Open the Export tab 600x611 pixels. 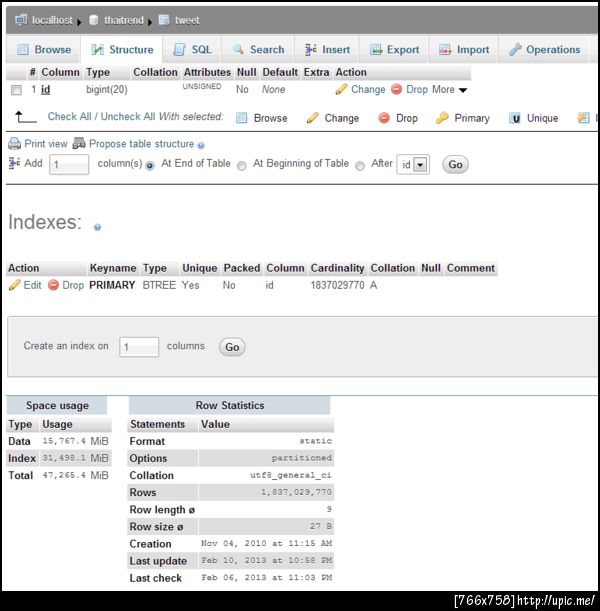394,49
